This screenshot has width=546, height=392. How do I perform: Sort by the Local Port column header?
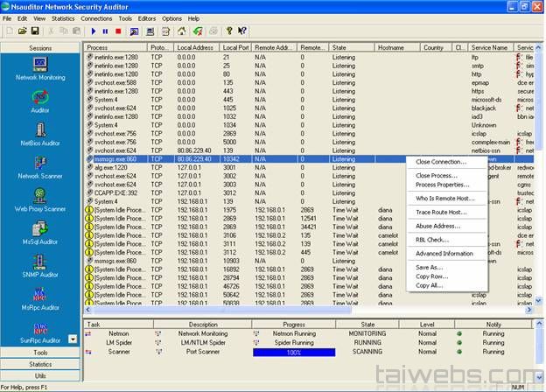pyautogui.click(x=235, y=47)
